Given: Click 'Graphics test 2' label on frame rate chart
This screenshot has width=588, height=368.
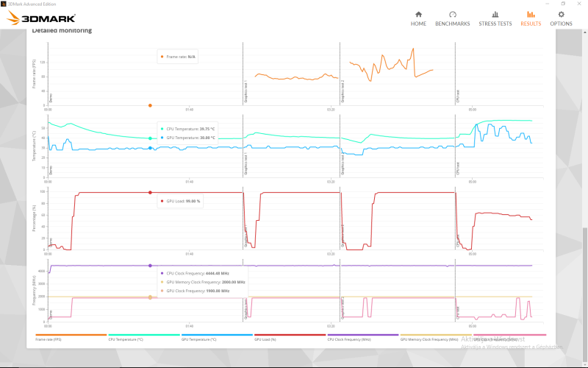Looking at the screenshot, I should tap(343, 91).
